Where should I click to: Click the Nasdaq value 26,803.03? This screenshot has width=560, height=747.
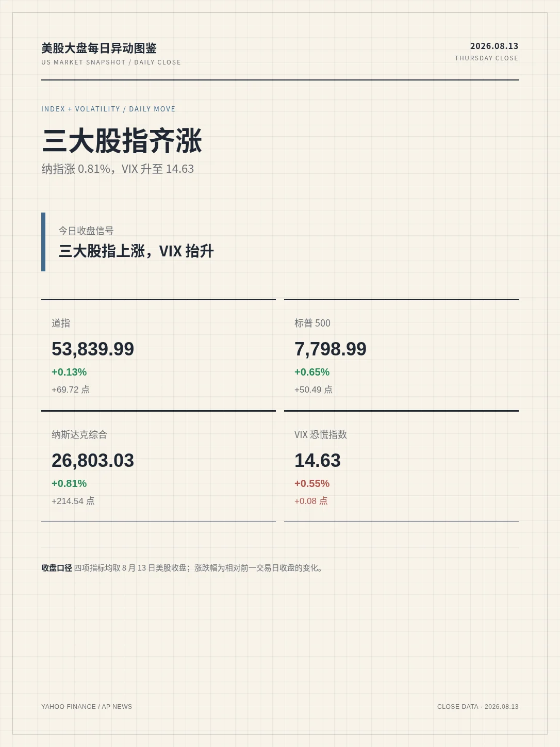click(93, 461)
